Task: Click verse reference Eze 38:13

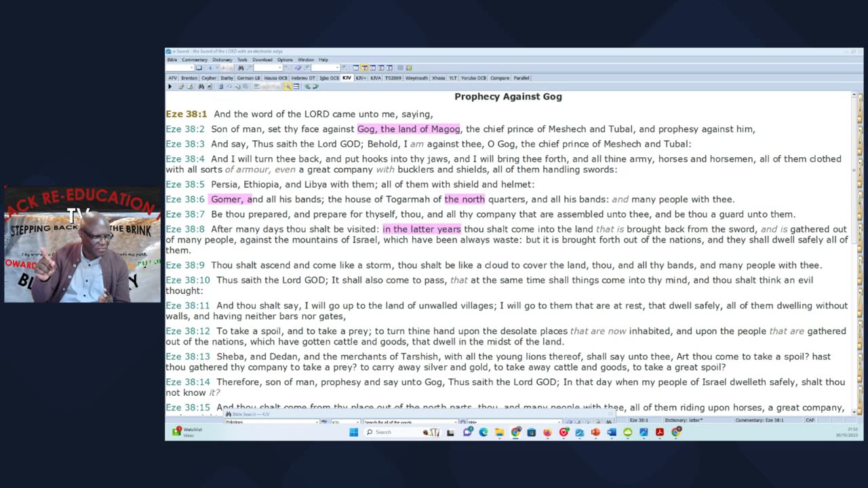Action: pos(188,357)
